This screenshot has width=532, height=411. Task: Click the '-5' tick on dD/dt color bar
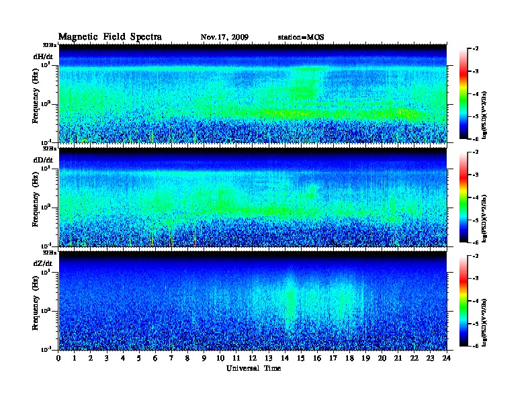(x=476, y=220)
